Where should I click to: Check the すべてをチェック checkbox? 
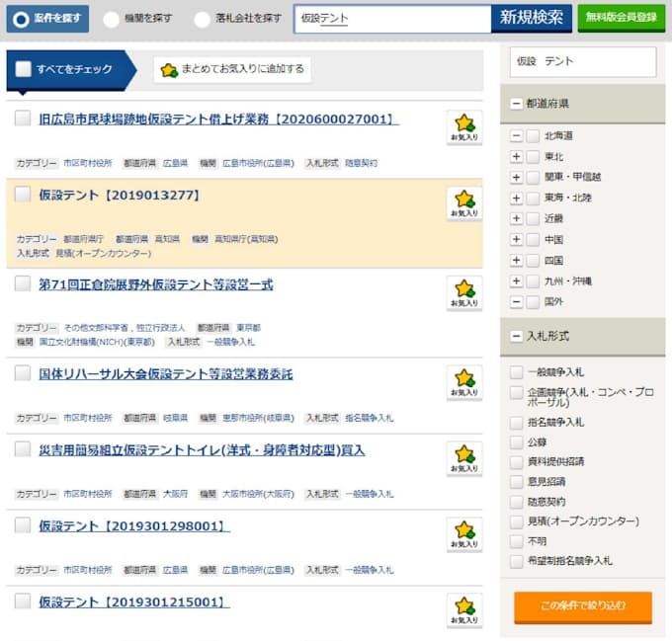point(24,70)
